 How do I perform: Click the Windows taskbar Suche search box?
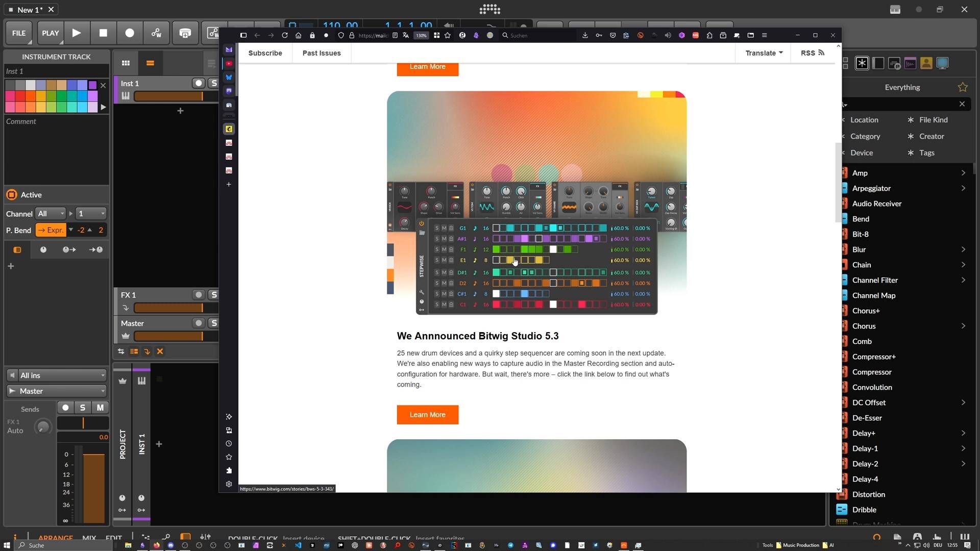(x=64, y=545)
